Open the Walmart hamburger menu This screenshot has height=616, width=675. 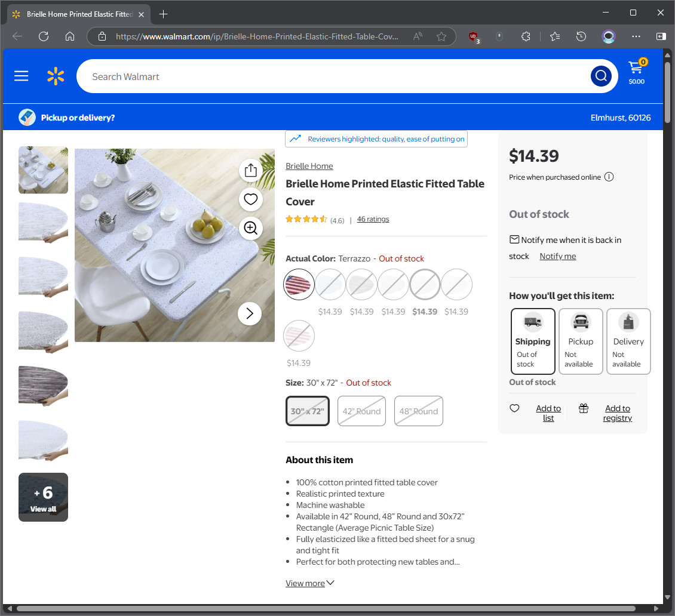pos(21,76)
